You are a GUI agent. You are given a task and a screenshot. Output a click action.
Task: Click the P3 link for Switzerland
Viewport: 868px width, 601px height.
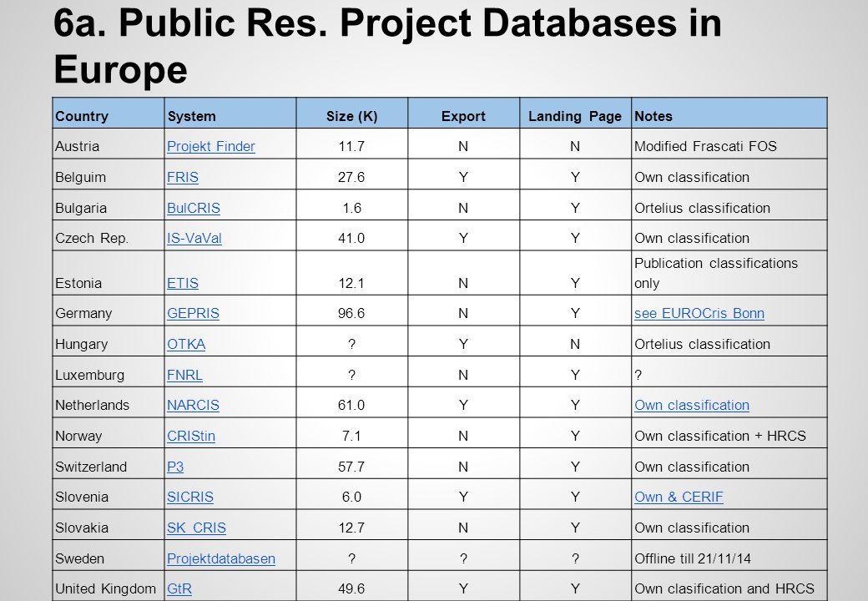pos(175,467)
